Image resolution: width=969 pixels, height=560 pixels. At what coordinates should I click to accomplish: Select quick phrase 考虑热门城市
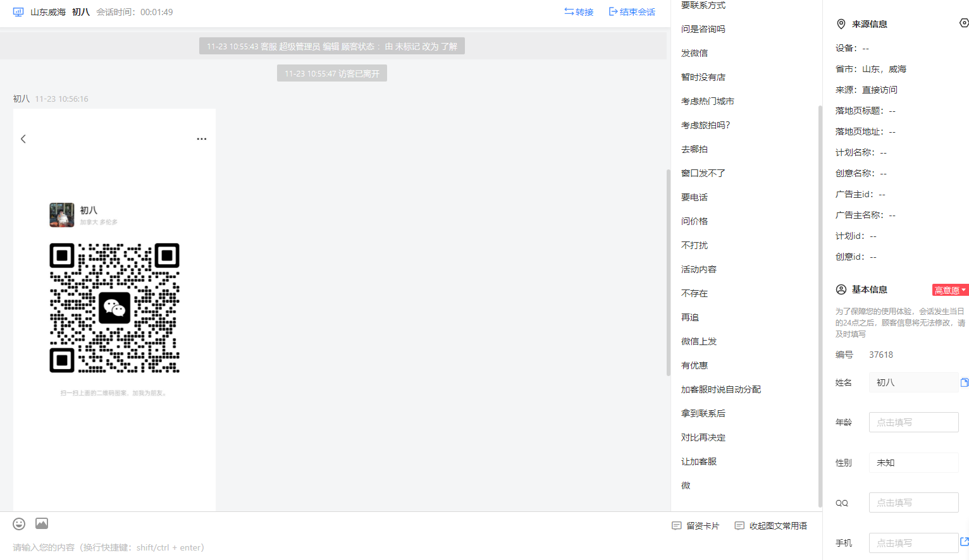pyautogui.click(x=708, y=101)
